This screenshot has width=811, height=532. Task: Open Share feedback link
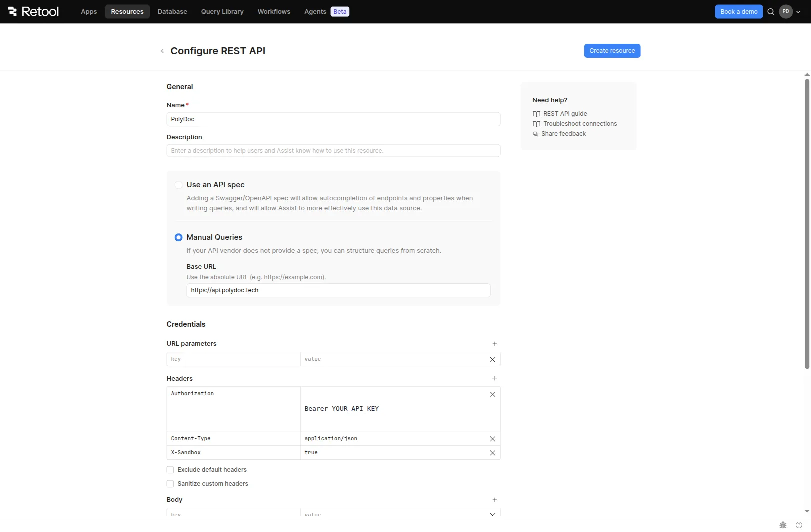coord(563,134)
